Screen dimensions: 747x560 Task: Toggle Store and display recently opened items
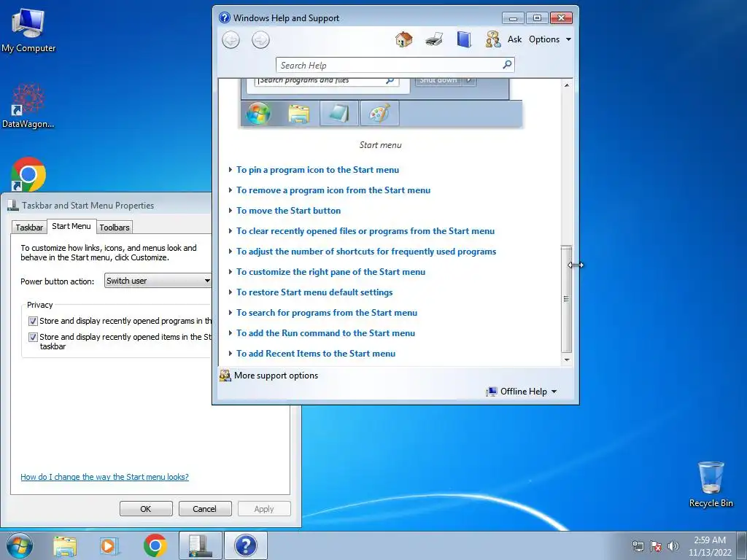(33, 337)
